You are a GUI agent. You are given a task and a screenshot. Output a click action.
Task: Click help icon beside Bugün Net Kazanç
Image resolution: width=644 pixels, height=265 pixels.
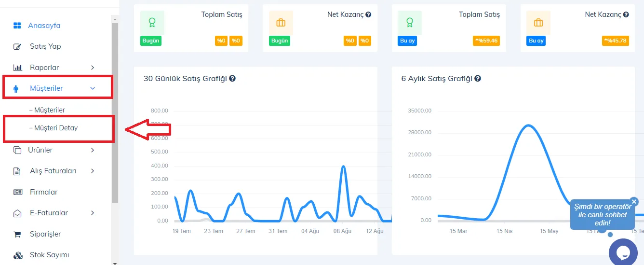tap(368, 15)
